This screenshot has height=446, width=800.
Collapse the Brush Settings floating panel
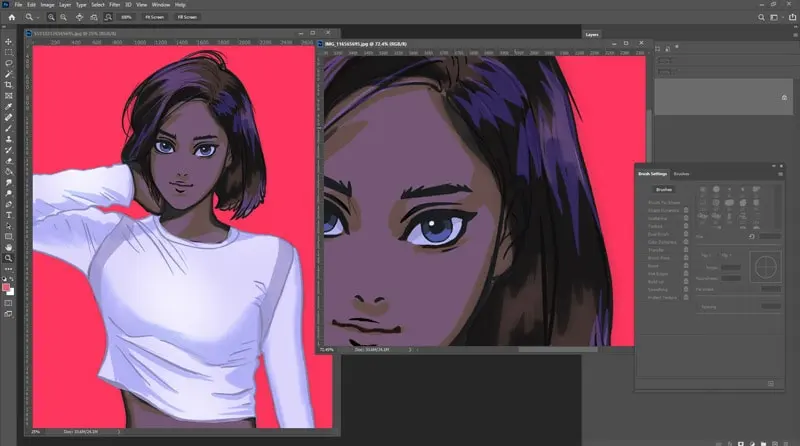(773, 166)
